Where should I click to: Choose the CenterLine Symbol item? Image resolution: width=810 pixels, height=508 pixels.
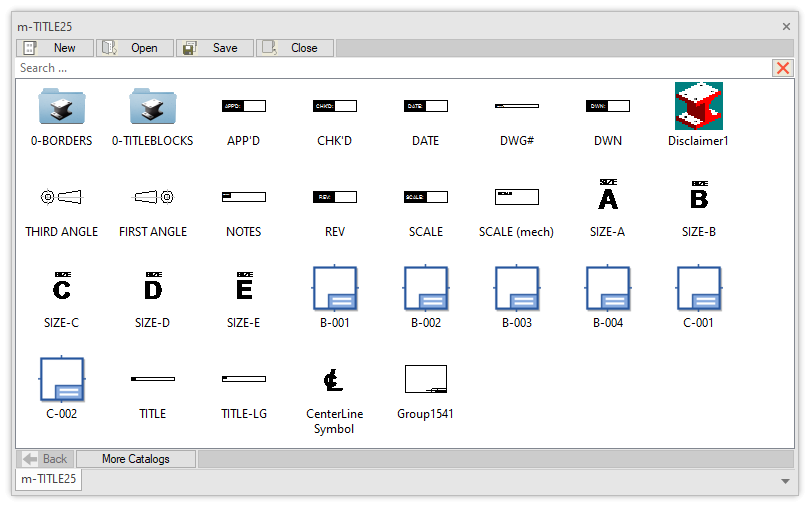click(x=334, y=380)
